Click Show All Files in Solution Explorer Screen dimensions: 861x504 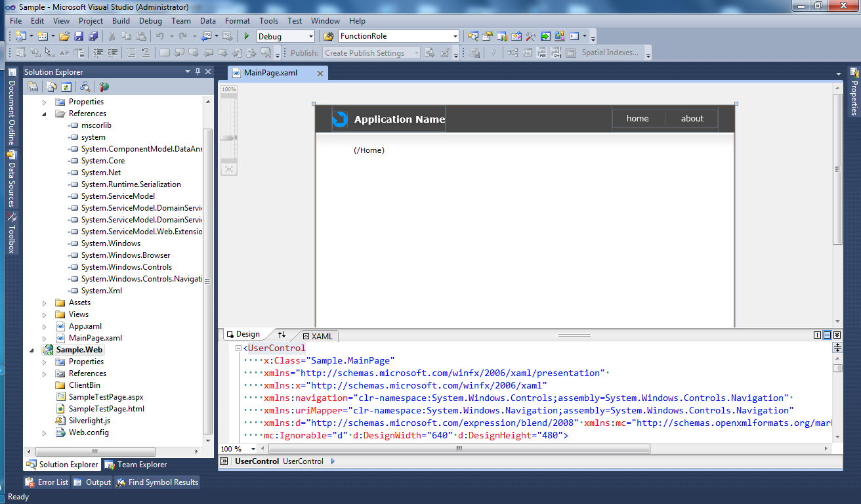(52, 86)
